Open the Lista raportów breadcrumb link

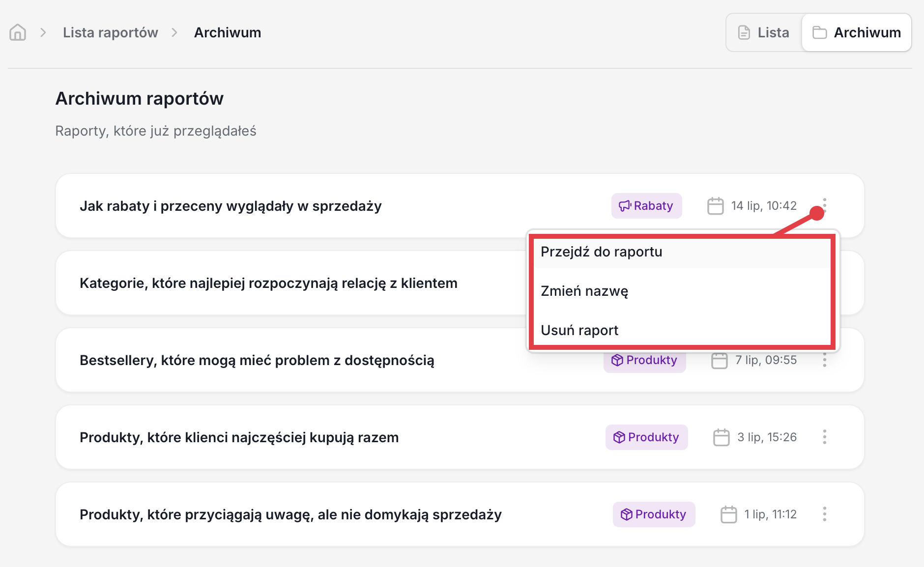click(x=111, y=32)
